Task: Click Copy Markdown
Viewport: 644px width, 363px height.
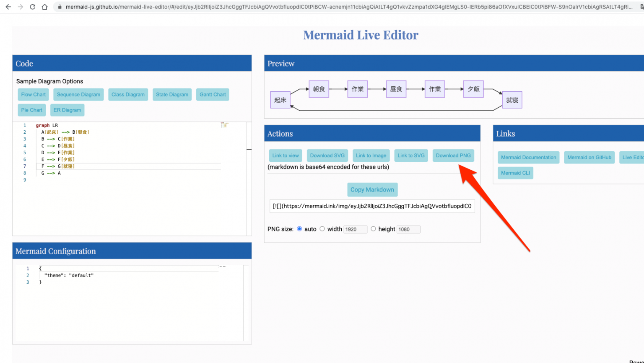Action: 372,189
